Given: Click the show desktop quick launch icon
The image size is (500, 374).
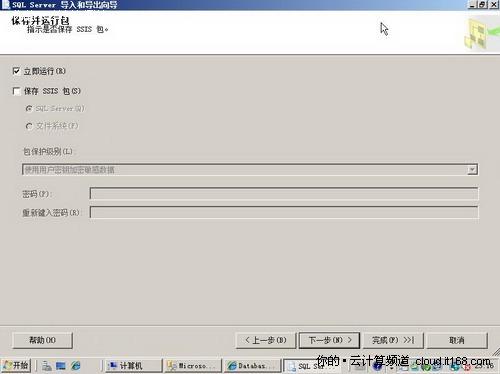Looking at the screenshot, I should (x=61, y=366).
